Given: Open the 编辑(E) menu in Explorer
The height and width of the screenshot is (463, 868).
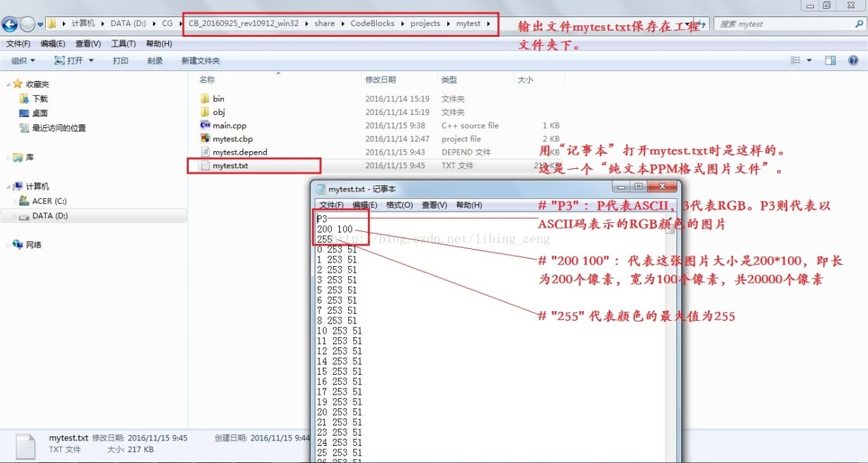Looking at the screenshot, I should 53,44.
